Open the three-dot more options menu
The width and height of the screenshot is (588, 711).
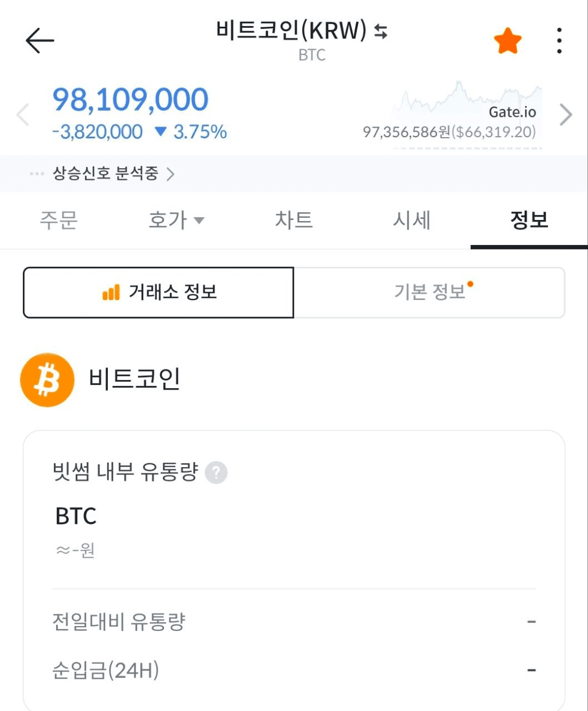click(559, 41)
